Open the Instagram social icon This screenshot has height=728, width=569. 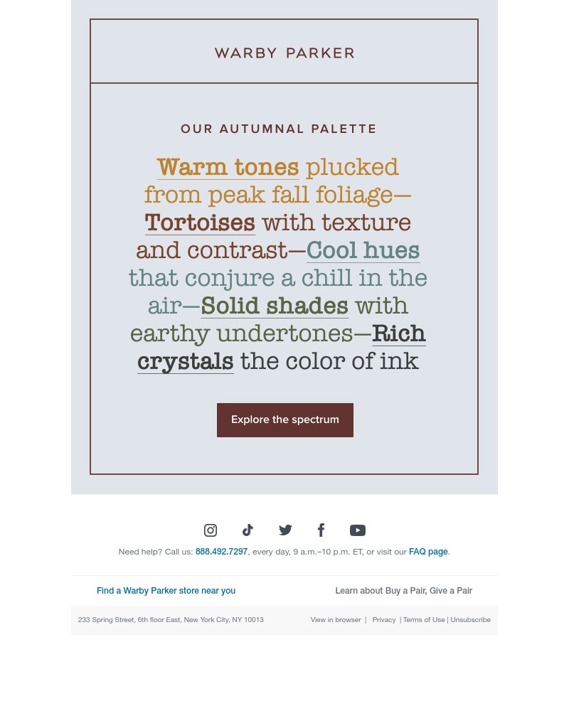(x=211, y=530)
